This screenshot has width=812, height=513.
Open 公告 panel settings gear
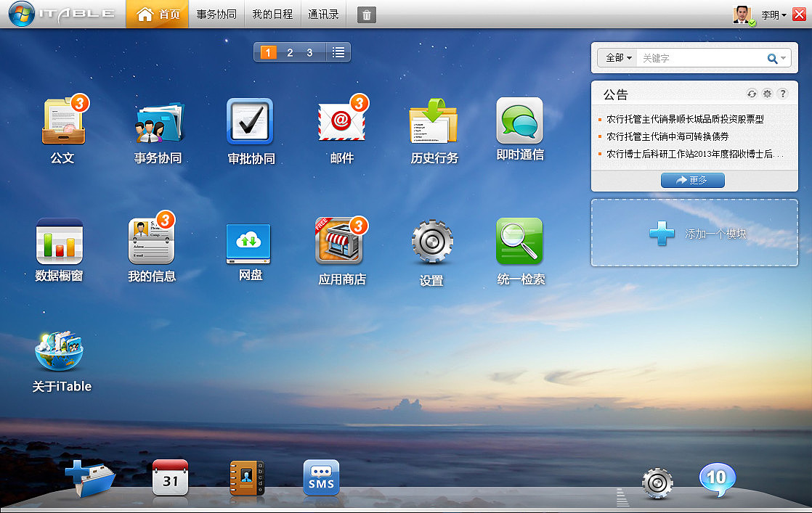767,94
